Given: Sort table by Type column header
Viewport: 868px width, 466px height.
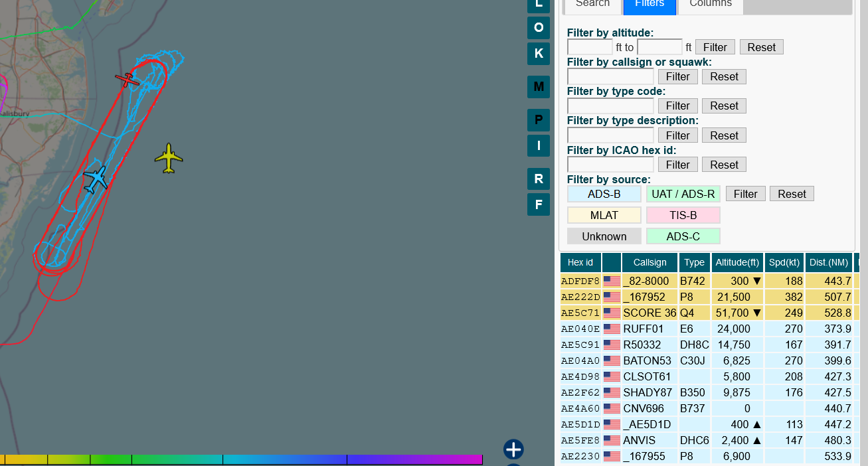Looking at the screenshot, I should pyautogui.click(x=694, y=262).
